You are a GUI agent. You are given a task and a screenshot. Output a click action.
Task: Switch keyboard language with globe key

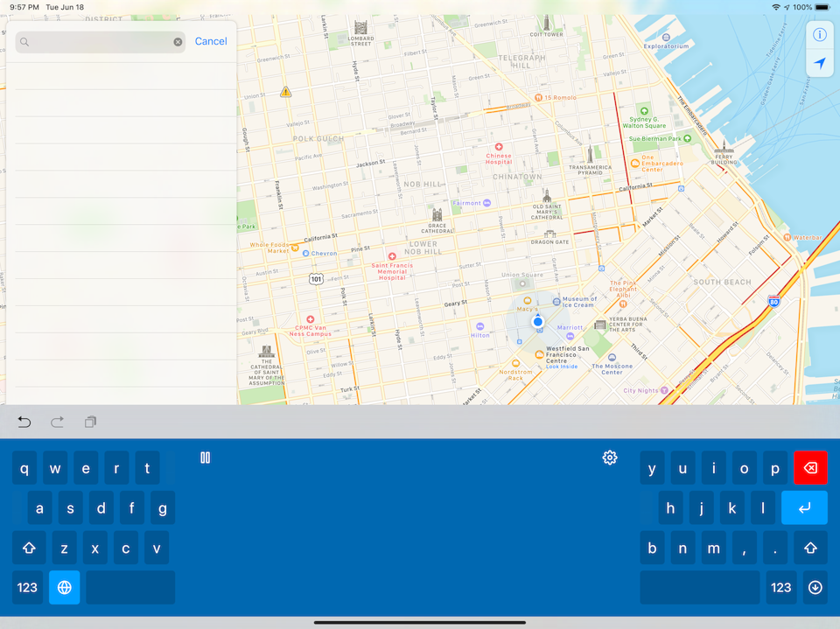point(64,587)
